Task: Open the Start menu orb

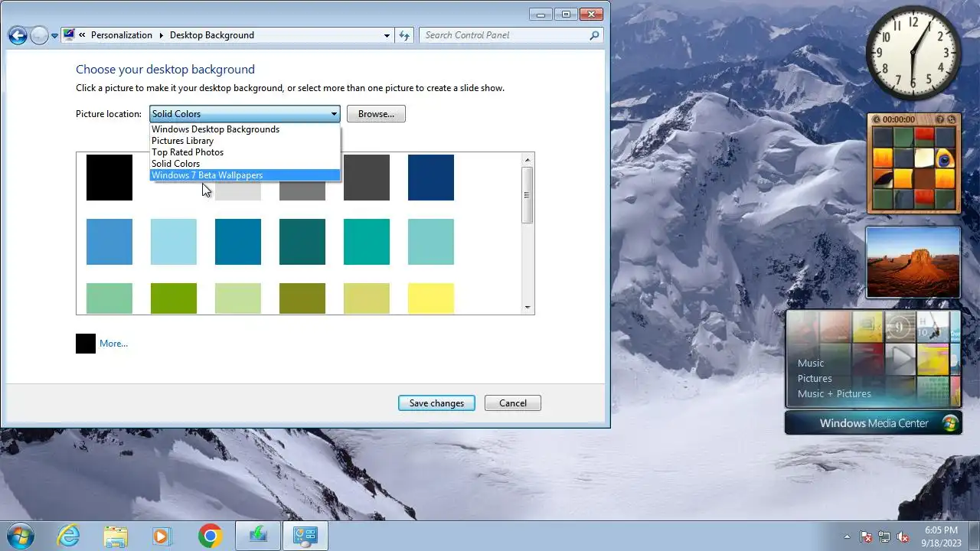Action: [x=19, y=536]
